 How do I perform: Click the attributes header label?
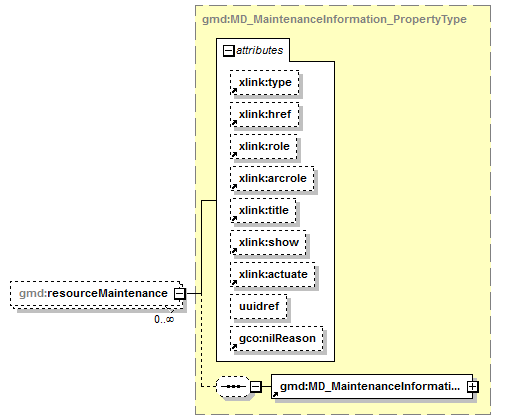point(260,50)
